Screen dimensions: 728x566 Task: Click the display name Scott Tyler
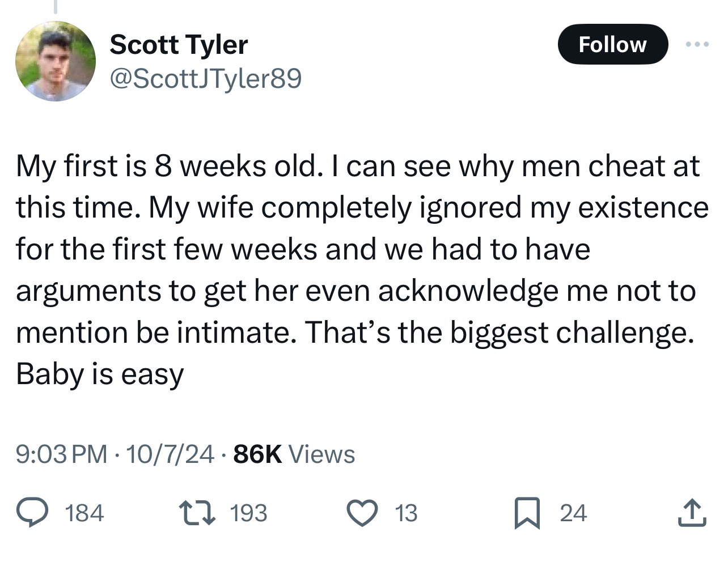[179, 44]
